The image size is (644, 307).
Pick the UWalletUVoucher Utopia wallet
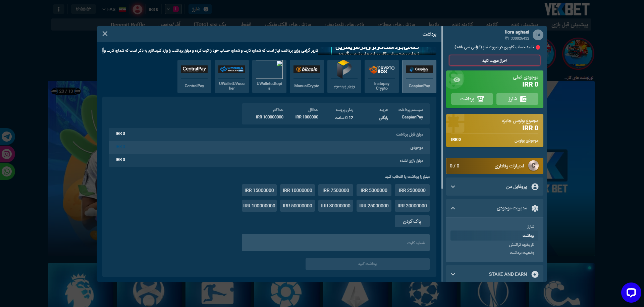tap(231, 76)
